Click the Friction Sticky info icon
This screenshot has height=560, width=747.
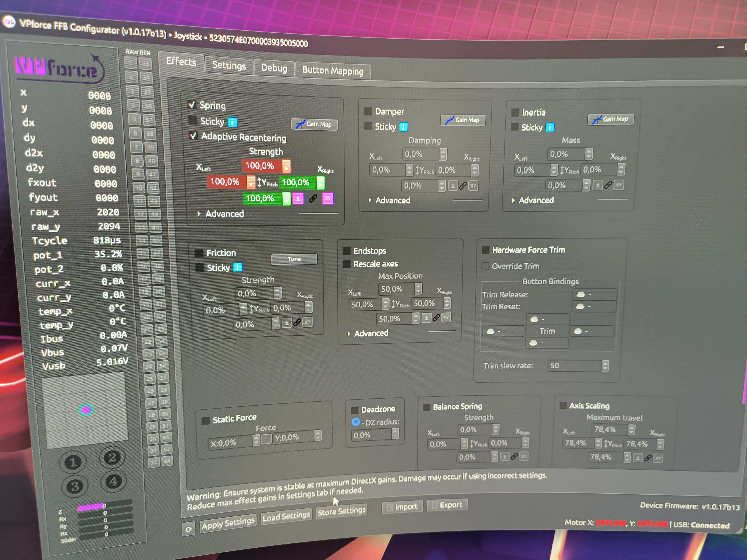(238, 268)
